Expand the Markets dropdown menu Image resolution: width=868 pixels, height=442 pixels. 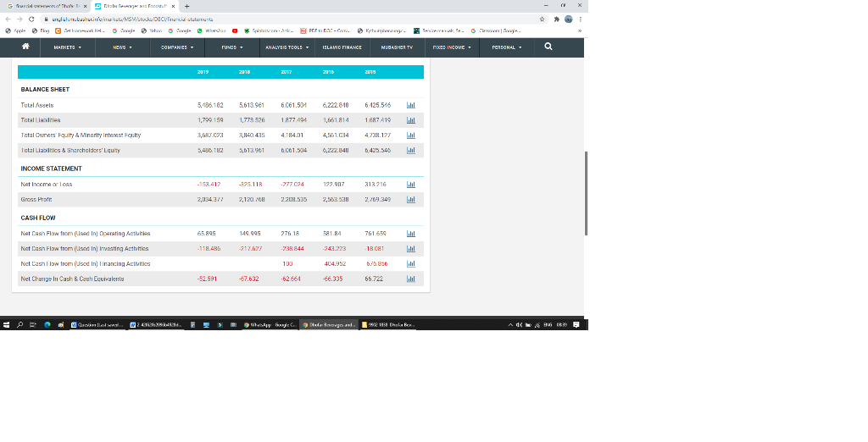[68, 47]
